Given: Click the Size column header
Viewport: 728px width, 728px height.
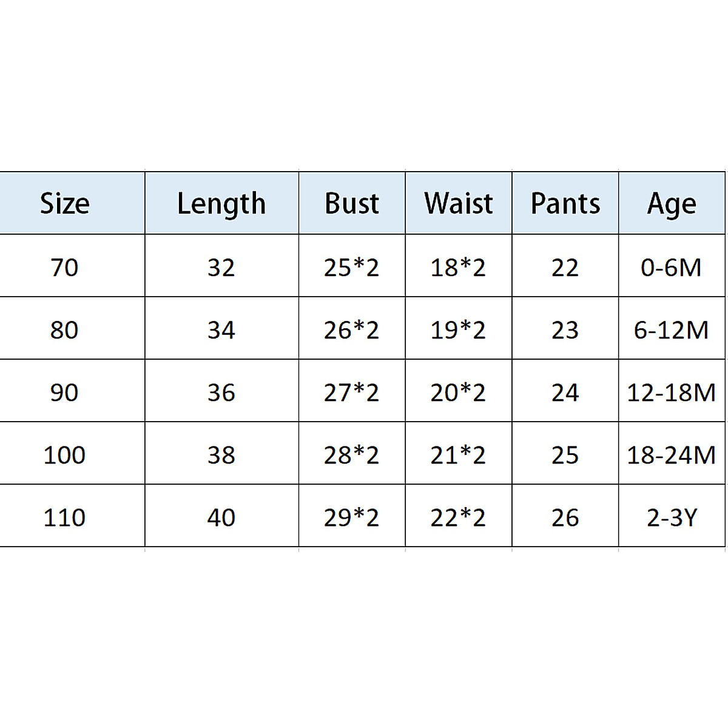Looking at the screenshot, I should (65, 203).
